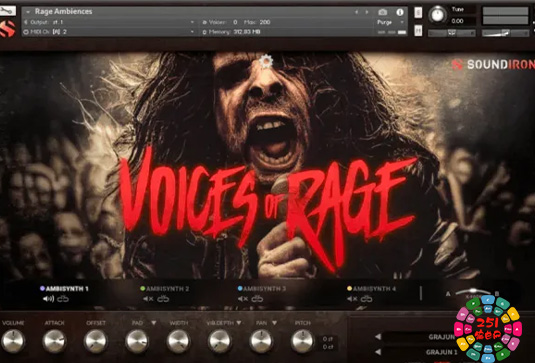Click the Voices icon in header
The width and height of the screenshot is (535, 363).
click(205, 22)
